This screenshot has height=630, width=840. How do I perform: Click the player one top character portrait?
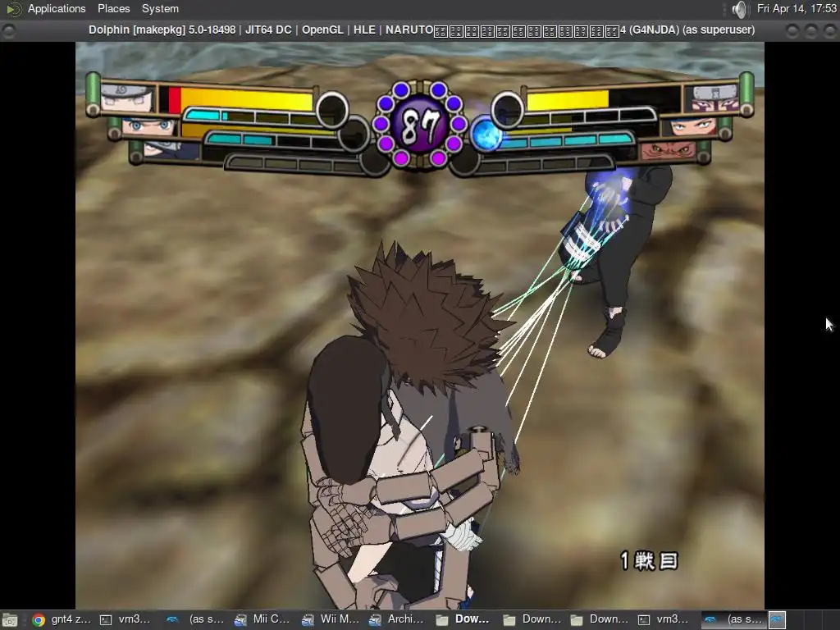(127, 98)
